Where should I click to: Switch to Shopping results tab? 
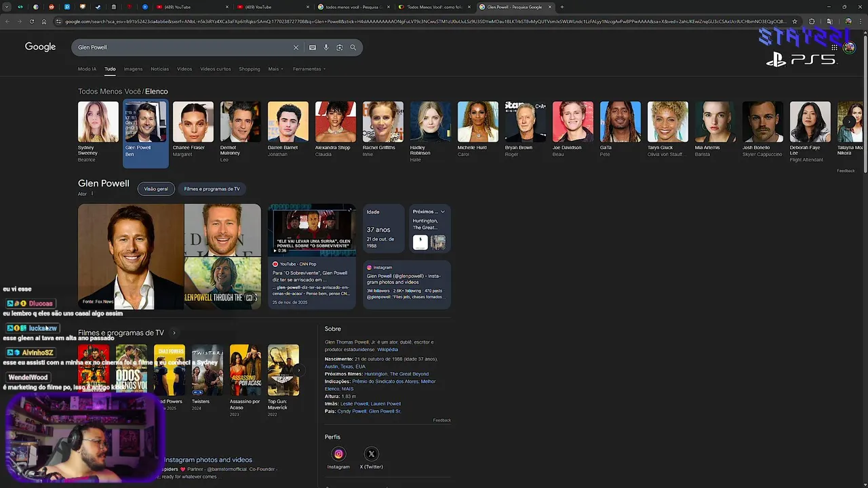pos(250,68)
